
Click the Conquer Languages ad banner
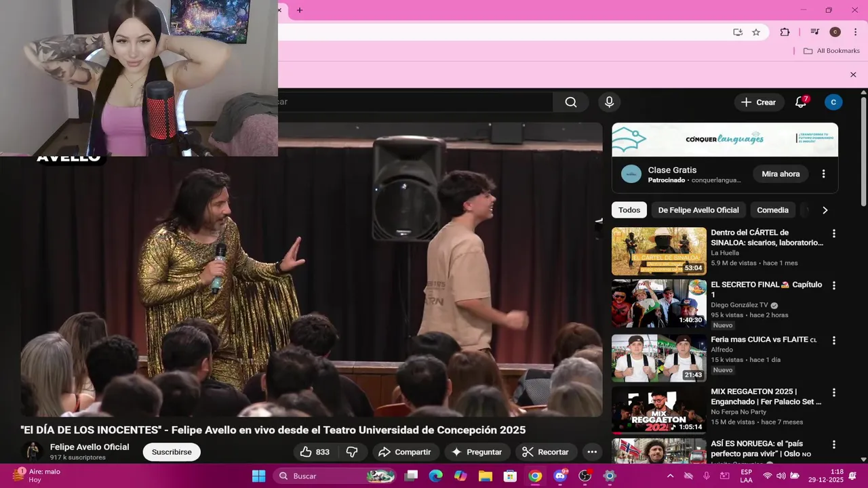[x=725, y=140]
